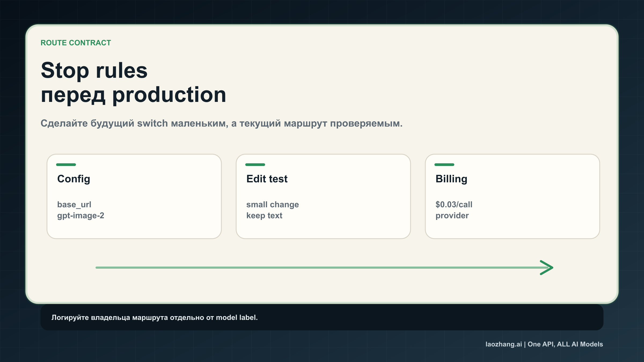Click the green accent bar on Edit test card
Image resolution: width=644 pixels, height=362 pixels.
point(256,165)
